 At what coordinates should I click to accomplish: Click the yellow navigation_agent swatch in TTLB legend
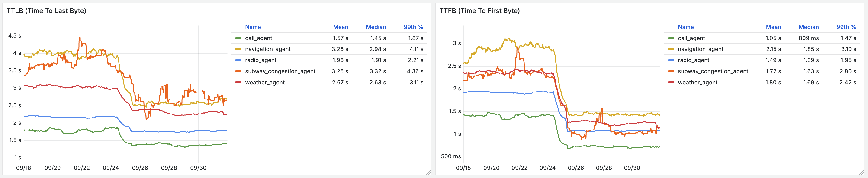pyautogui.click(x=238, y=49)
